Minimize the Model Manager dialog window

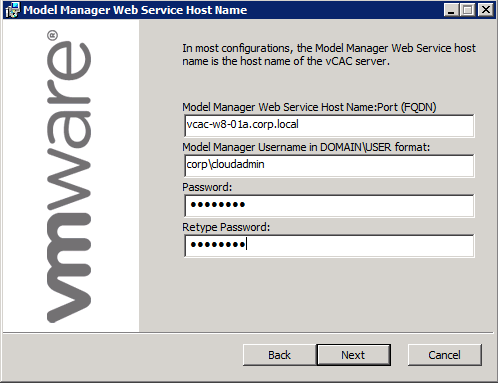pyautogui.click(x=452, y=10)
